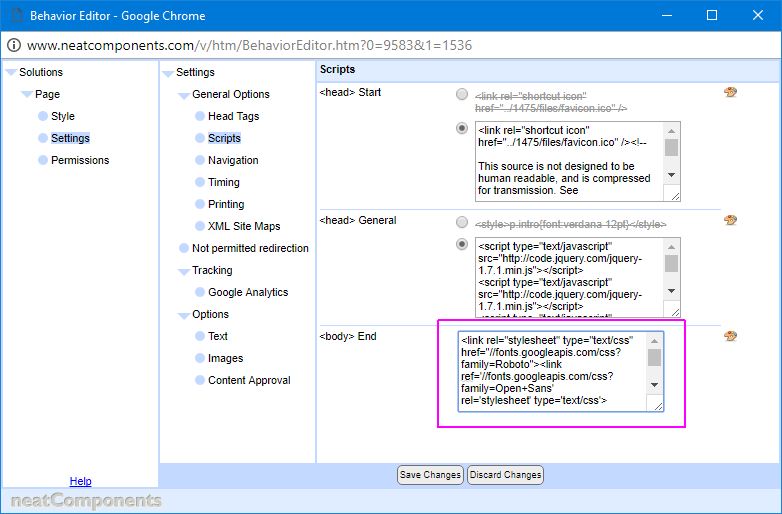The height and width of the screenshot is (514, 782).
Task: Click resize grip of head General textarea
Action: click(675, 312)
